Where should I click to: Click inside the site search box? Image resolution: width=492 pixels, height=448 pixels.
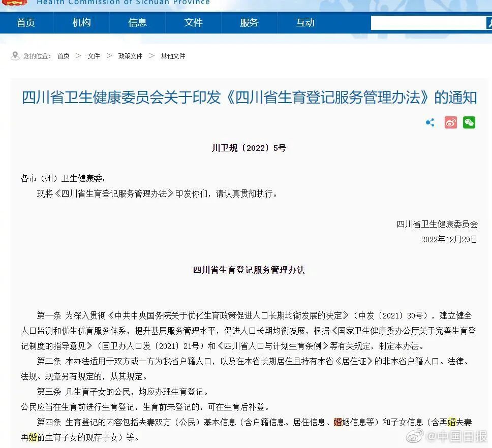428,23
